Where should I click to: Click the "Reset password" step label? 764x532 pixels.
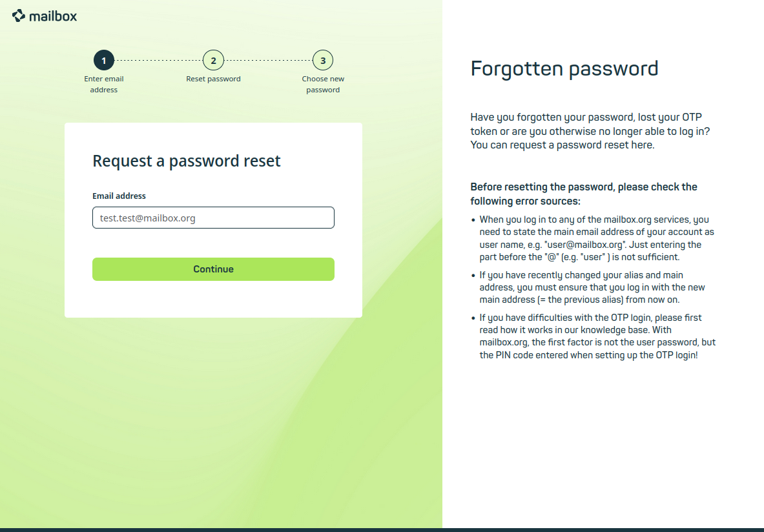click(x=213, y=79)
